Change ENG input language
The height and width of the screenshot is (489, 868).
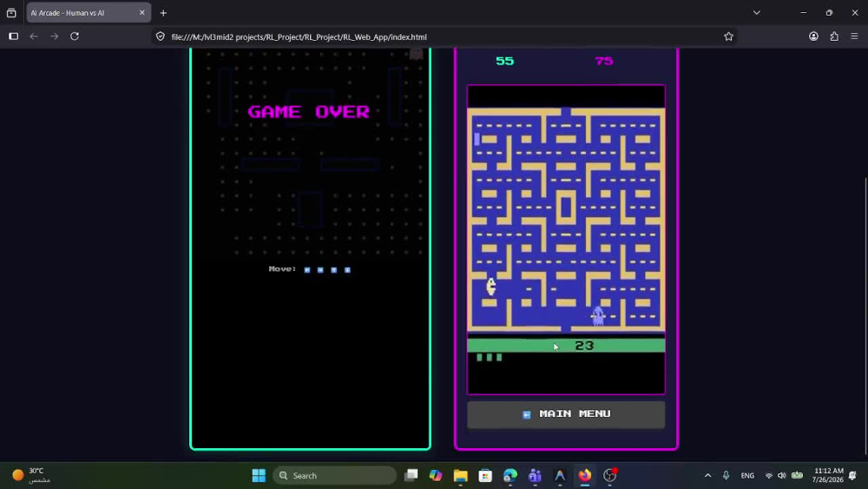747,475
